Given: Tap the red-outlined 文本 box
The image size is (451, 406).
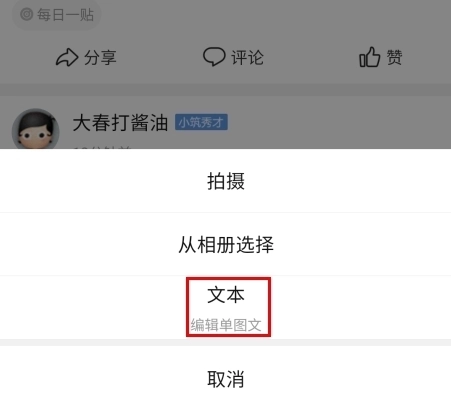Looking at the screenshot, I should pos(228,307).
